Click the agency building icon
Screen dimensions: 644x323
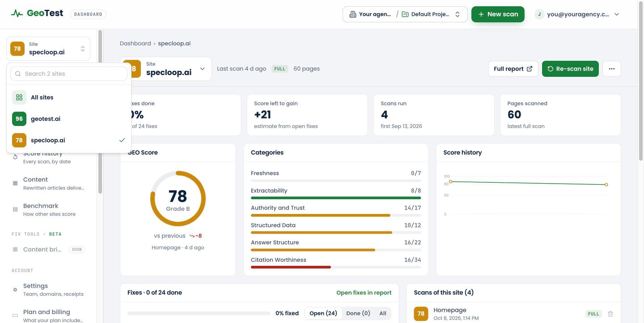coord(353,14)
